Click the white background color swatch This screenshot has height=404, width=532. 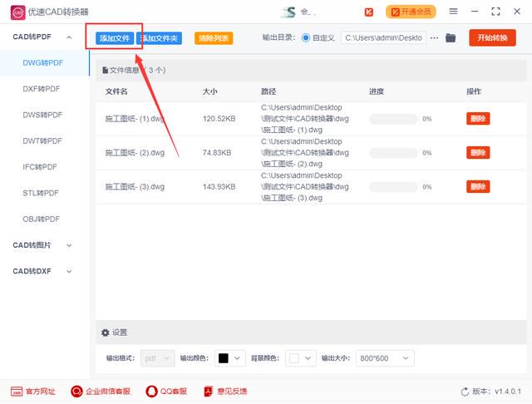(294, 358)
